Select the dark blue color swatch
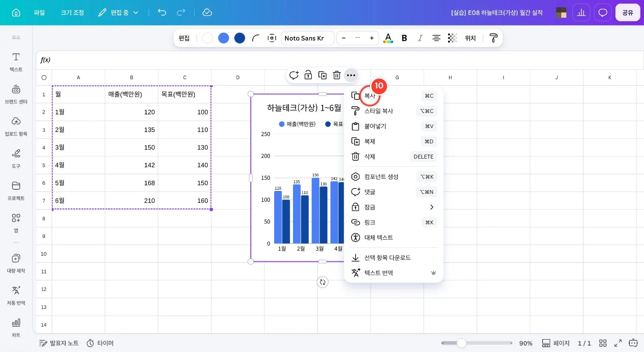644x352 pixels. pyautogui.click(x=239, y=38)
